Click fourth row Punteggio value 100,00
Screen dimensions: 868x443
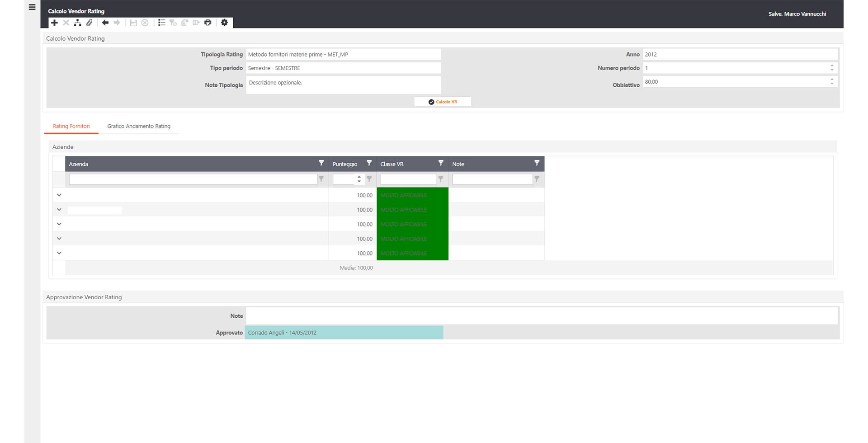pos(365,239)
